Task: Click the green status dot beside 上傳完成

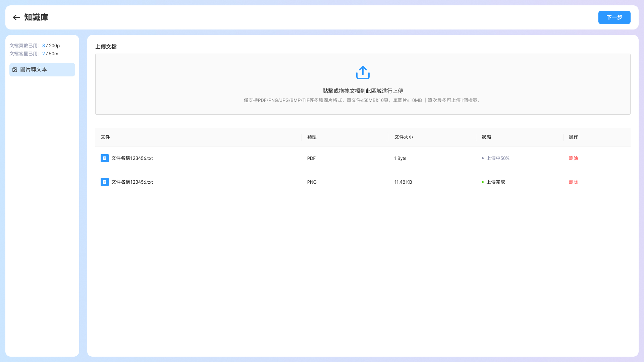Action: (x=483, y=182)
